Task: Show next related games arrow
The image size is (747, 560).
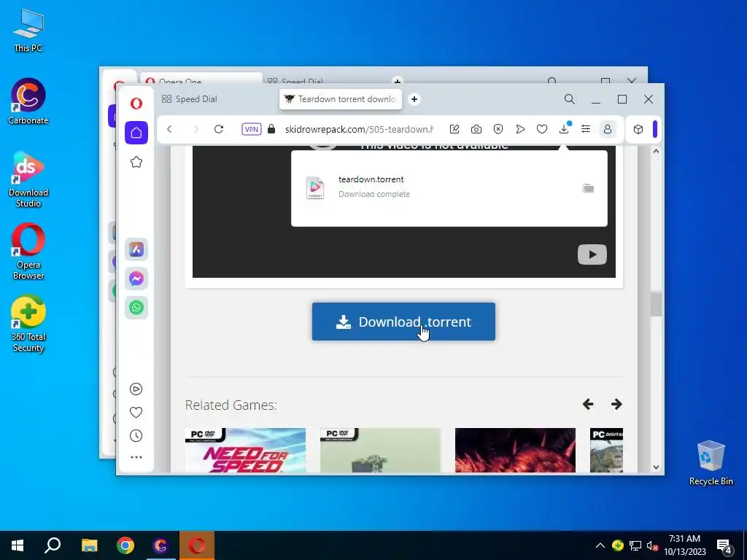Action: (616, 404)
